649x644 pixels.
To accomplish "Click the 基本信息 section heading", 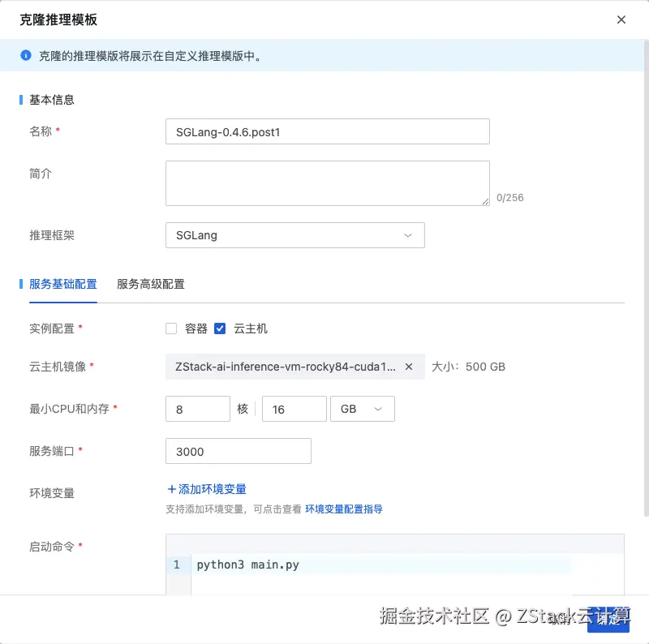I will [52, 100].
